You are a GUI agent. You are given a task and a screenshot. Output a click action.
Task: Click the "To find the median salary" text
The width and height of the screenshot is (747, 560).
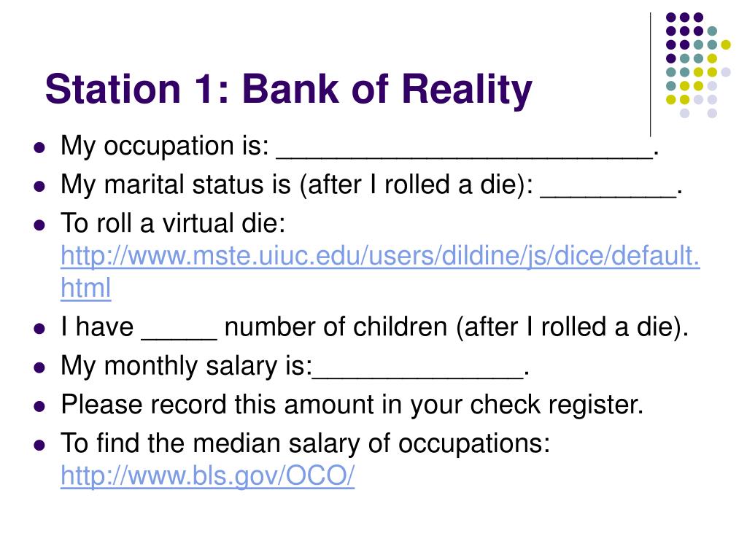(306, 443)
